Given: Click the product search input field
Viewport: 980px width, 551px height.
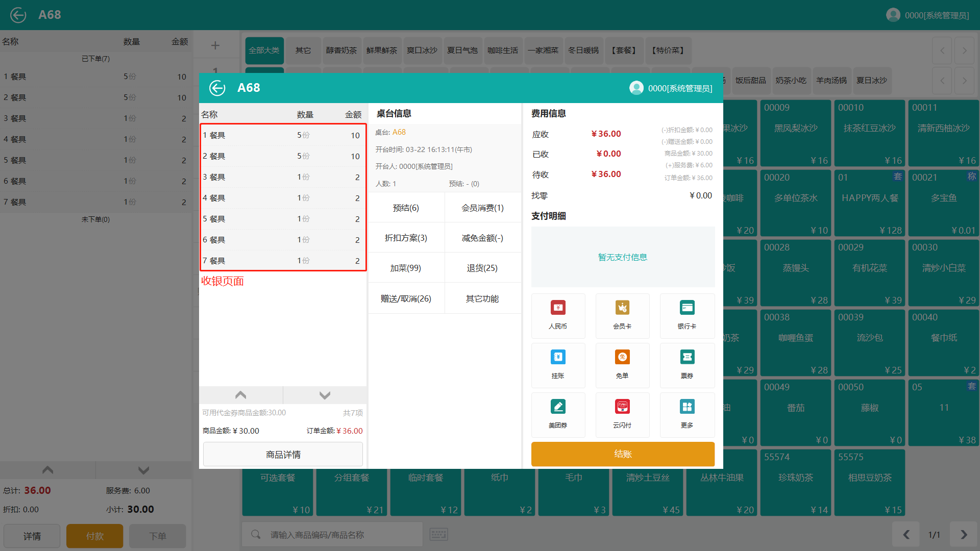Looking at the screenshot, I should (332, 534).
